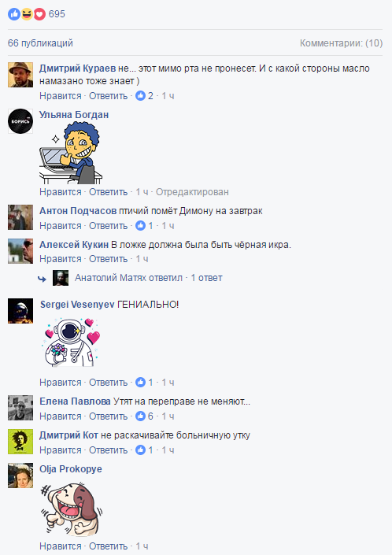The image size is (392, 555).
Task: Reply to Дмитрий Кот's comment with Ответить
Action: click(109, 450)
